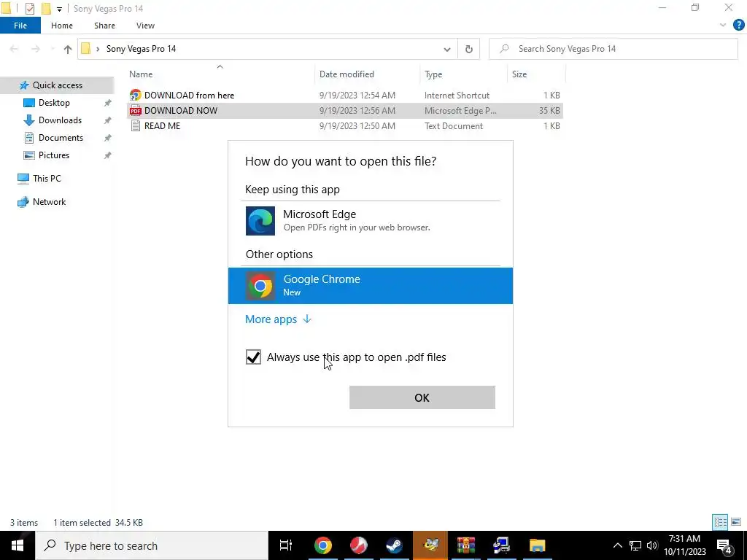This screenshot has height=560, width=747.
Task: Switch to Details view layout
Action: click(720, 522)
